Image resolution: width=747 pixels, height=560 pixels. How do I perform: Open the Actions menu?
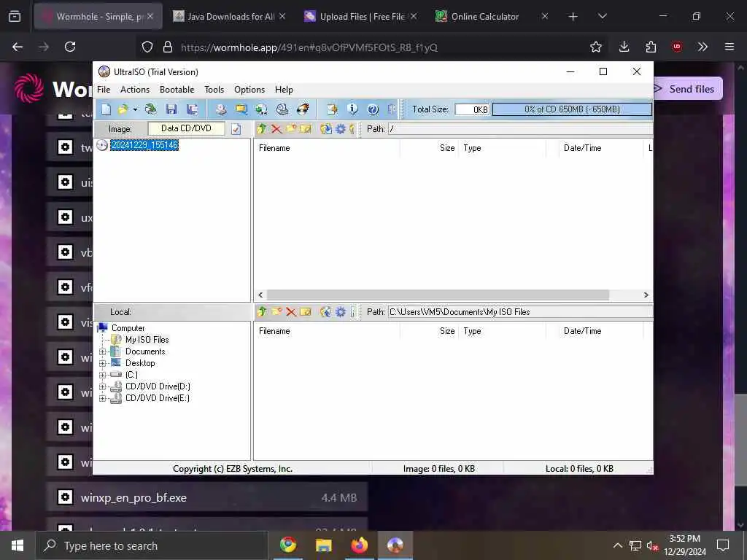pyautogui.click(x=135, y=90)
